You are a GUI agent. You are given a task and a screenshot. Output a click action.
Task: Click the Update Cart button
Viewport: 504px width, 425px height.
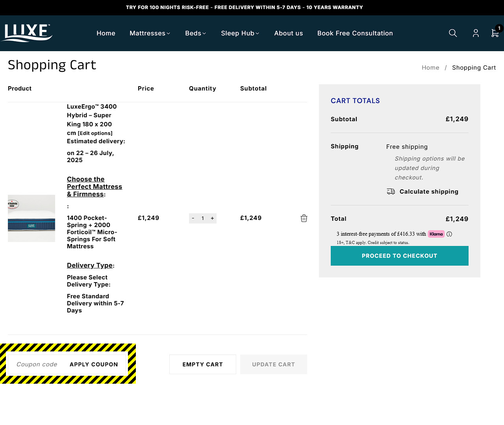pyautogui.click(x=274, y=364)
